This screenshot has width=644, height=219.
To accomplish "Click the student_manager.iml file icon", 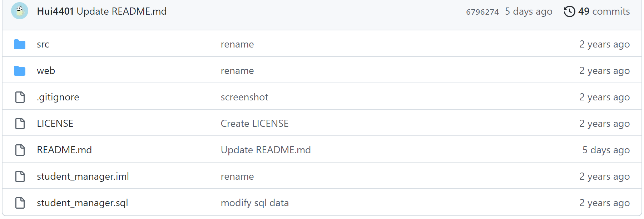I will [20, 176].
